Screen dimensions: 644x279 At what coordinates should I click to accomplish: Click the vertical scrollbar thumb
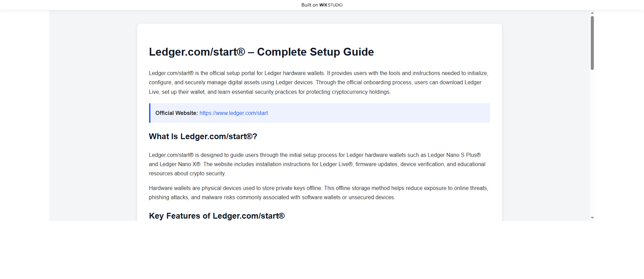pyautogui.click(x=592, y=43)
